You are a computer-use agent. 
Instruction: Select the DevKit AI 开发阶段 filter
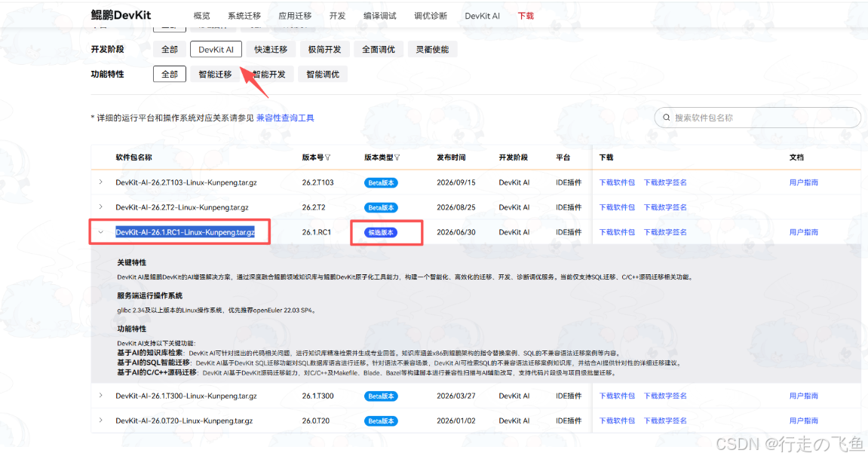click(216, 49)
